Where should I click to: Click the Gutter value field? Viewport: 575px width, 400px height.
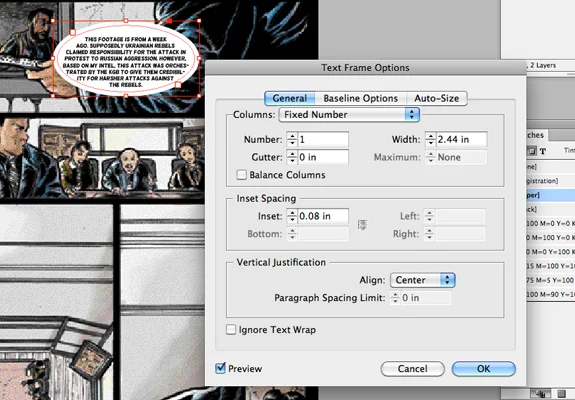coord(323,157)
